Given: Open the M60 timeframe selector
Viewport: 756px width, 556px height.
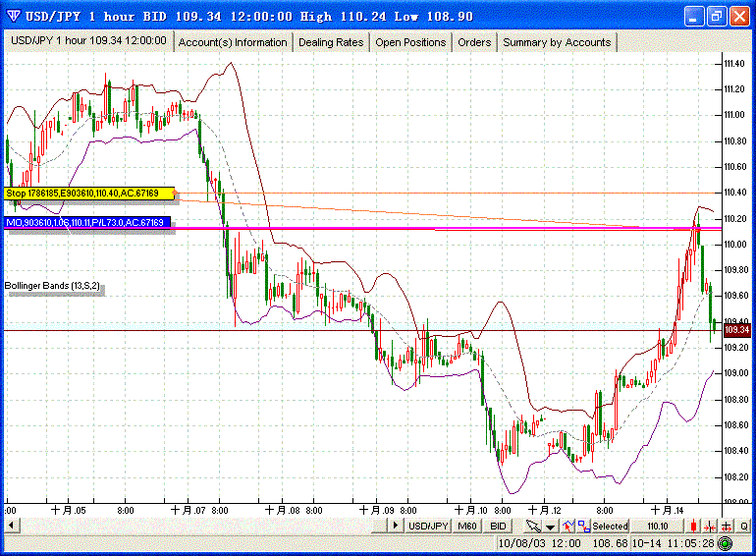Looking at the screenshot, I should (466, 527).
